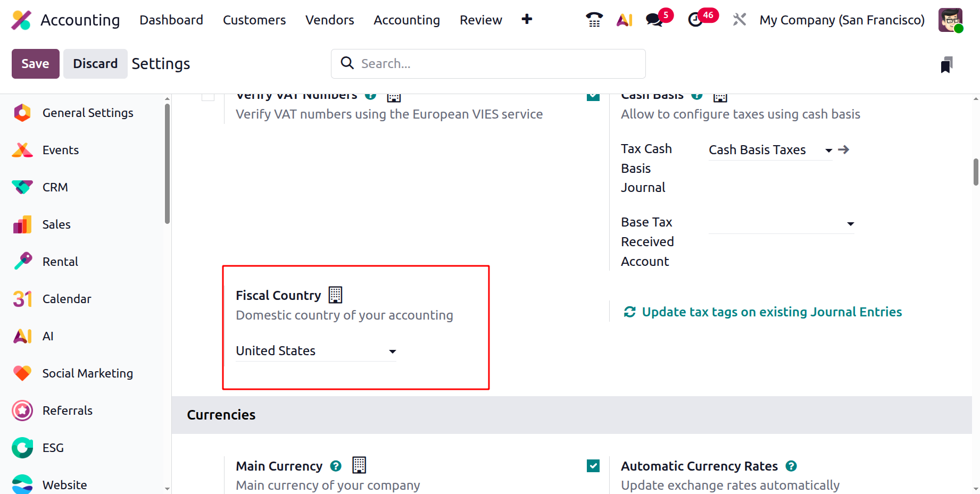Open the Fiscal Country dropdown
Viewport: 980px width, 494px height.
pos(316,351)
